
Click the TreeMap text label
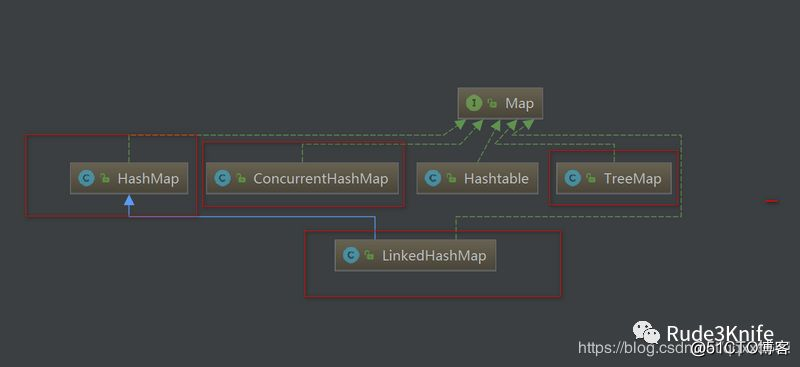coord(632,179)
